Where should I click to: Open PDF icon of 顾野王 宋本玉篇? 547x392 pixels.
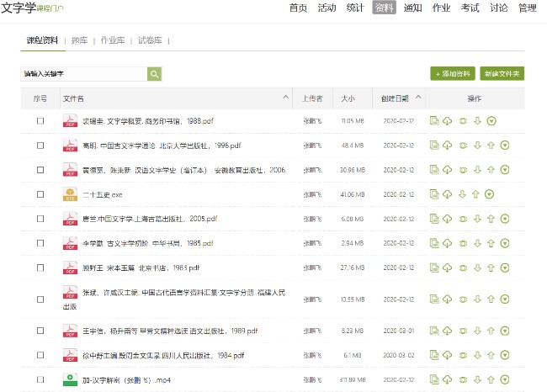(x=70, y=268)
